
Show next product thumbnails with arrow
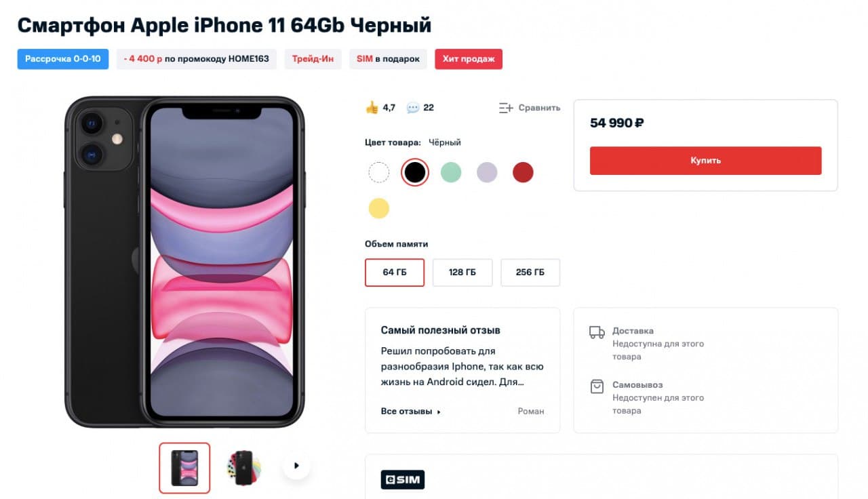click(296, 466)
